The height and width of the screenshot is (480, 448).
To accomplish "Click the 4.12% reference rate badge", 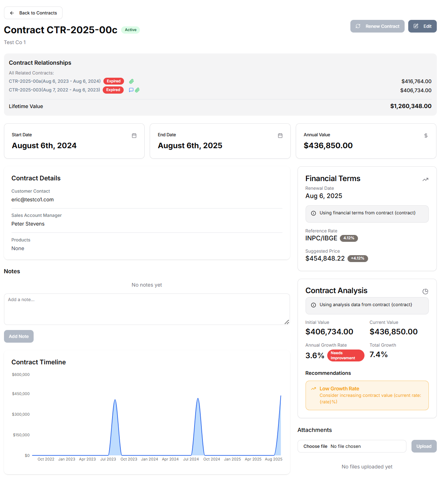I will pyautogui.click(x=349, y=238).
